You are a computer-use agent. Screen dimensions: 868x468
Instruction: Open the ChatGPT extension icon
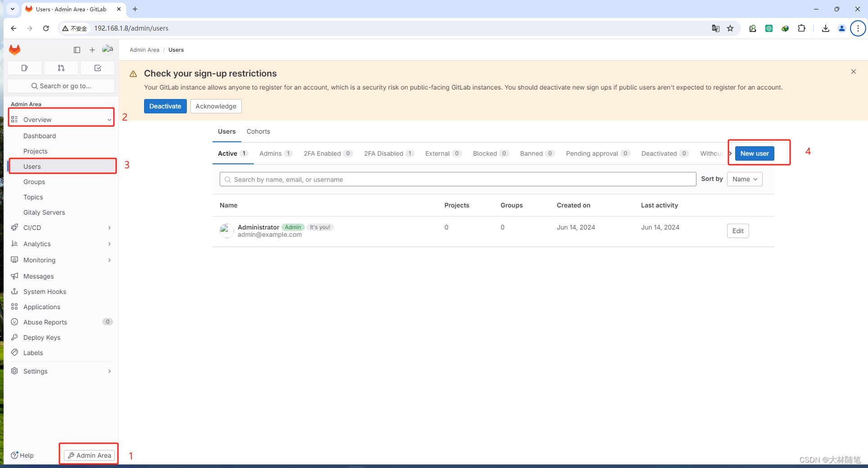[769, 28]
